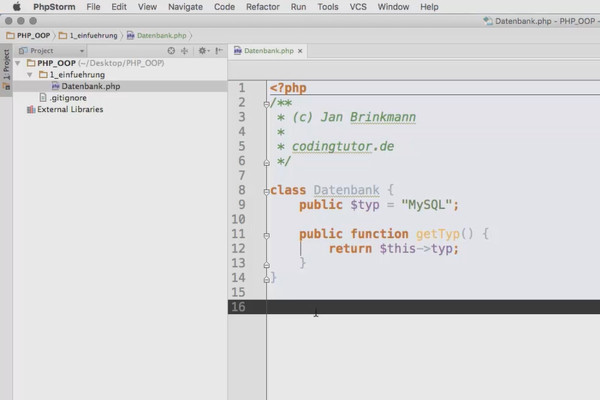Click the Jan Brinkmann comment text

click(x=368, y=117)
